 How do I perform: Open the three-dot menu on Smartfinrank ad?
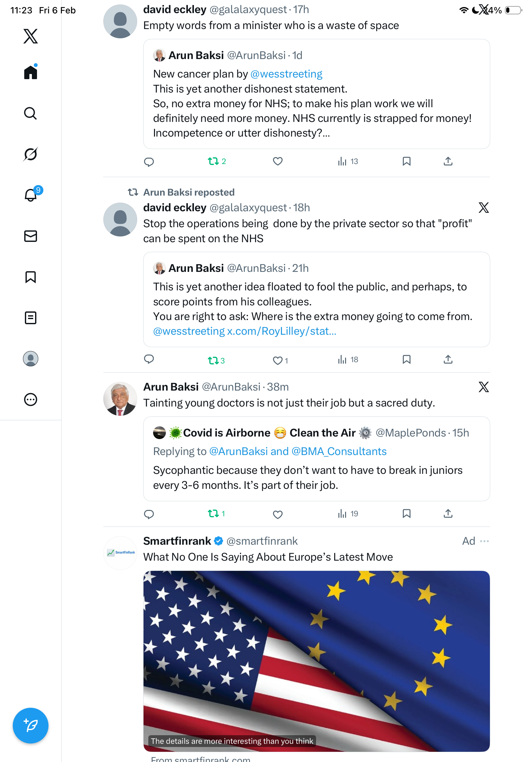coord(484,541)
